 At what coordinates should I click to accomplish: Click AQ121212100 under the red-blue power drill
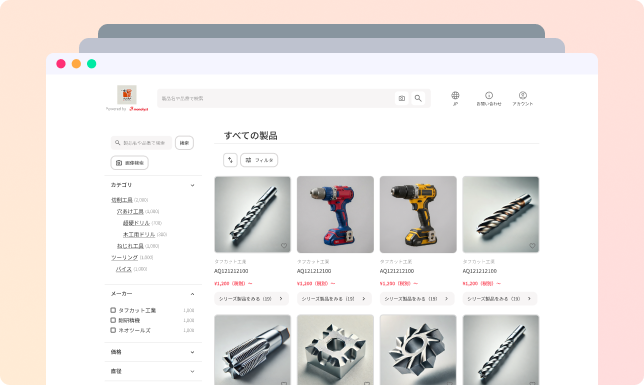point(314,271)
